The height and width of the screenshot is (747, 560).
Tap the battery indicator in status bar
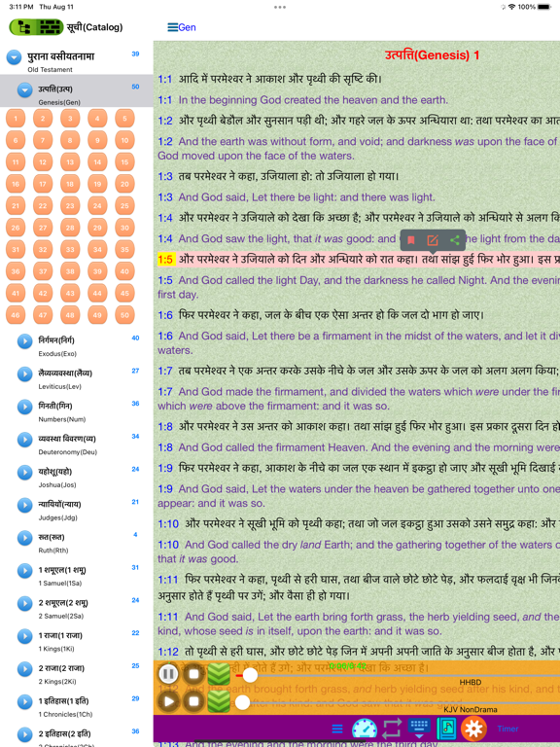coord(543,7)
